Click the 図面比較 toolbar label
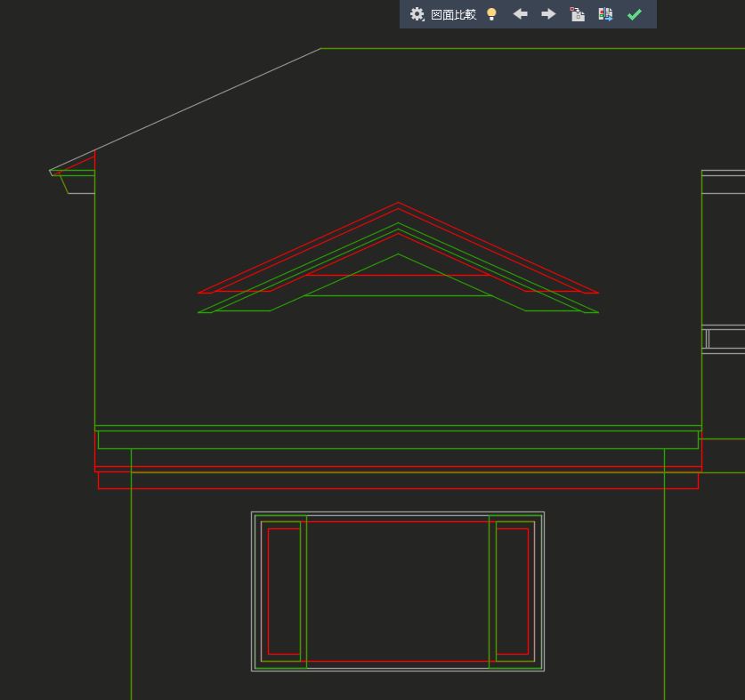Screen dimensions: 745x700 coord(453,15)
